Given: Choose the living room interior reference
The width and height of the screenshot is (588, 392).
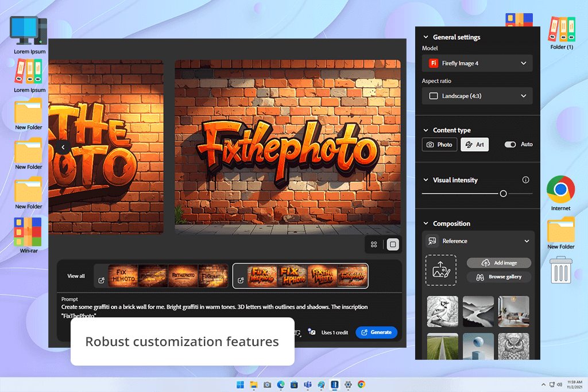Looking at the screenshot, I should [513, 312].
